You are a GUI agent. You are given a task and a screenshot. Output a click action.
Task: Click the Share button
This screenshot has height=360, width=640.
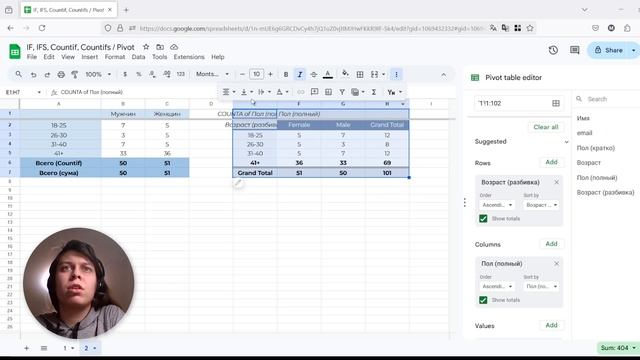click(609, 50)
